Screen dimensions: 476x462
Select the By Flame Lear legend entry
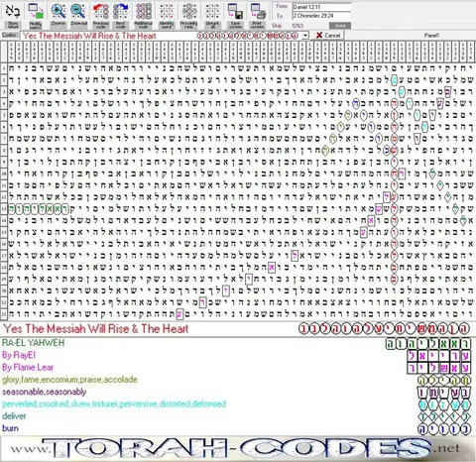(x=28, y=368)
